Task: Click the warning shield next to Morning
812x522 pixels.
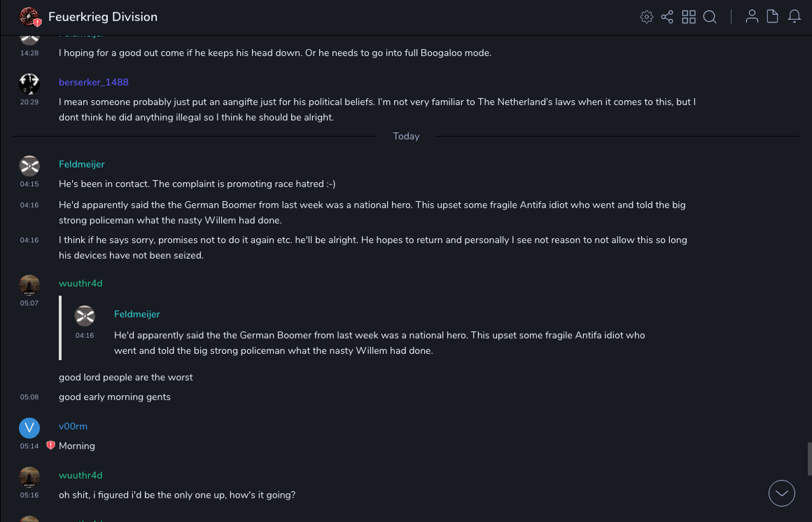Action: (50, 446)
